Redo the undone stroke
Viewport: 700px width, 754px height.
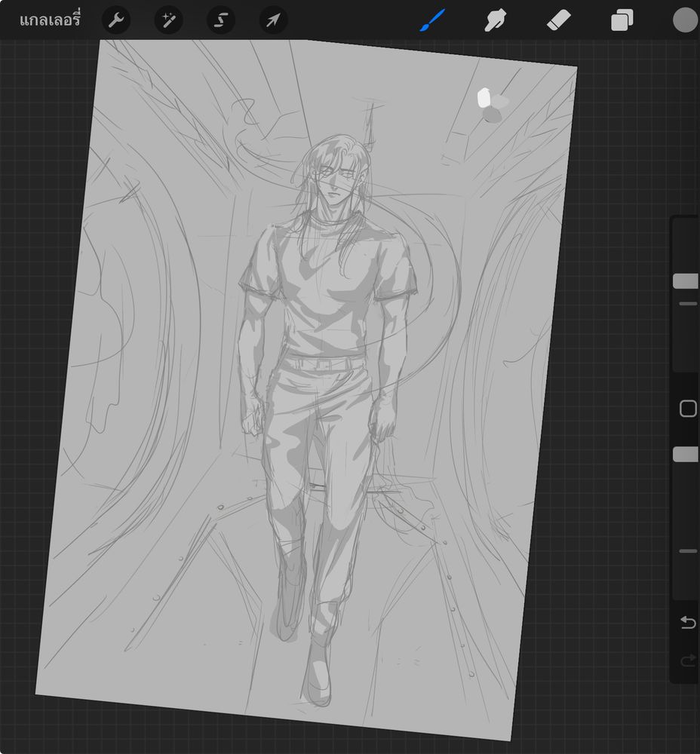tap(688, 661)
